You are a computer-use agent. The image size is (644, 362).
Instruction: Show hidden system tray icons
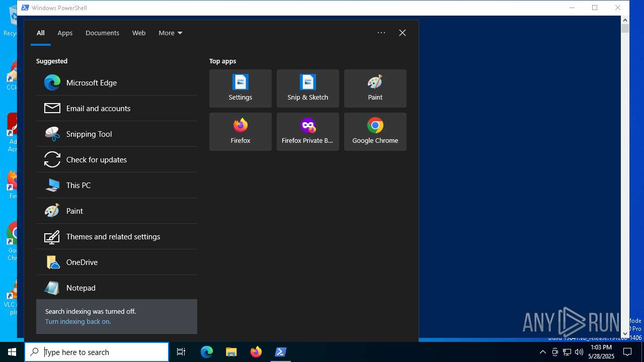coord(542,352)
